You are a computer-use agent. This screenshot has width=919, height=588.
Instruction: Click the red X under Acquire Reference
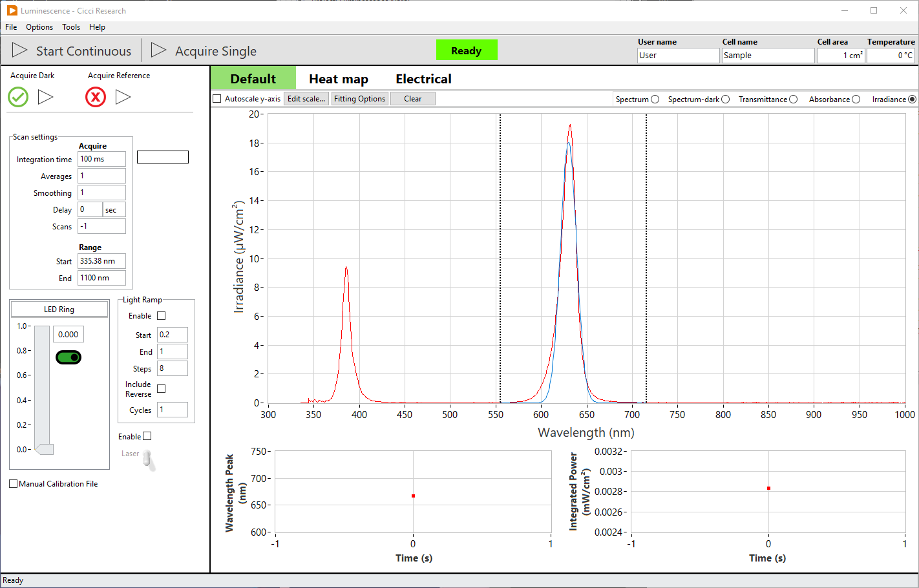click(x=96, y=97)
